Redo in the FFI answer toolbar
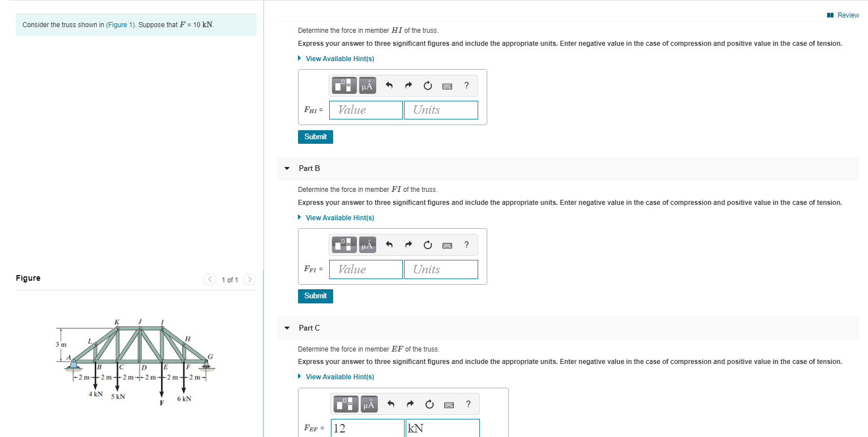Image resolution: width=868 pixels, height=437 pixels. click(409, 245)
